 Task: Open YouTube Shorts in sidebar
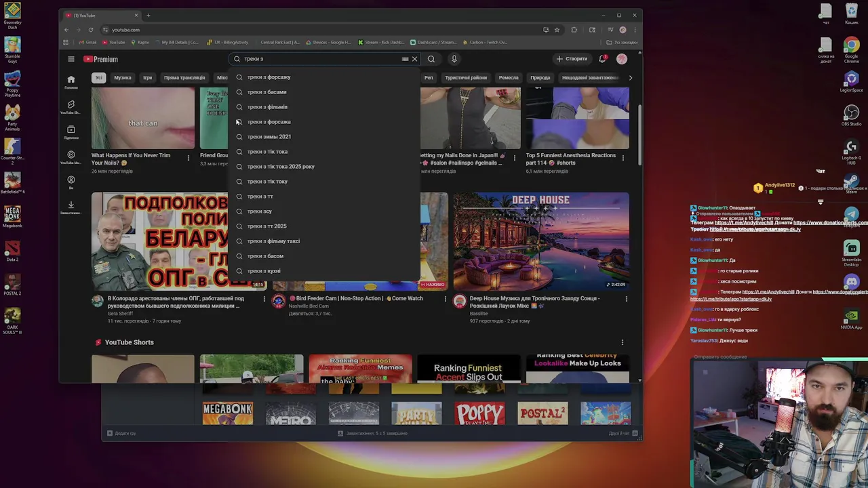point(71,107)
